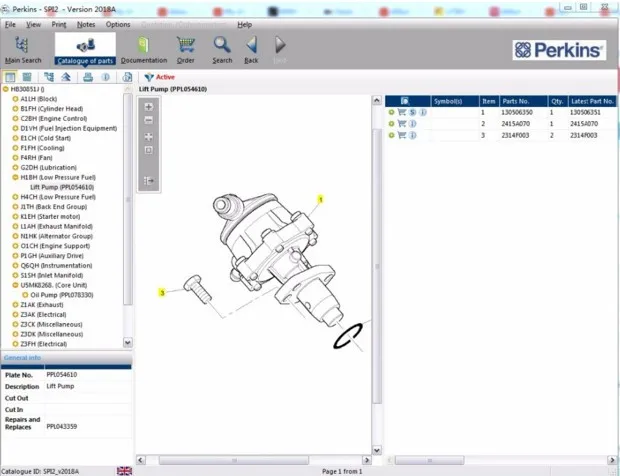620x476 pixels.
Task: Click the parts table horizontal scrollbar thumb
Action: click(x=429, y=460)
